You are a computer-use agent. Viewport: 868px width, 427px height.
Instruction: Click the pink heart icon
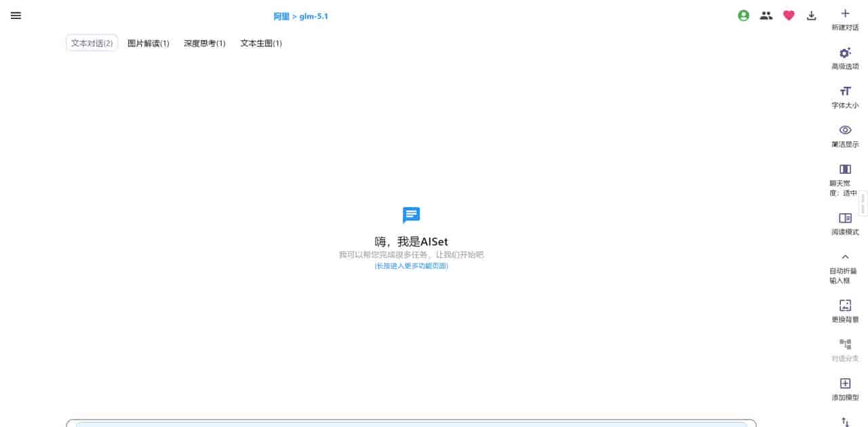click(x=789, y=16)
